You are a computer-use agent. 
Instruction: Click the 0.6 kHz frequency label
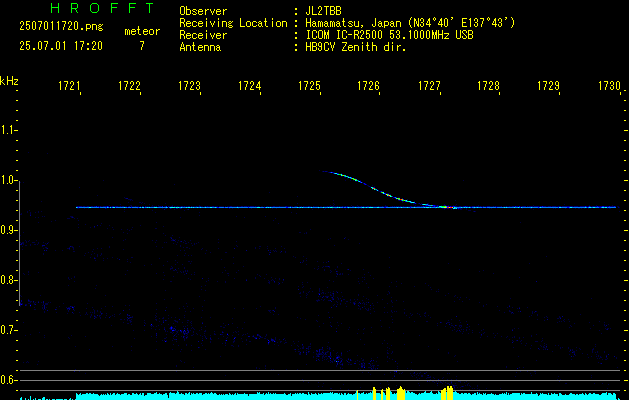[8, 380]
